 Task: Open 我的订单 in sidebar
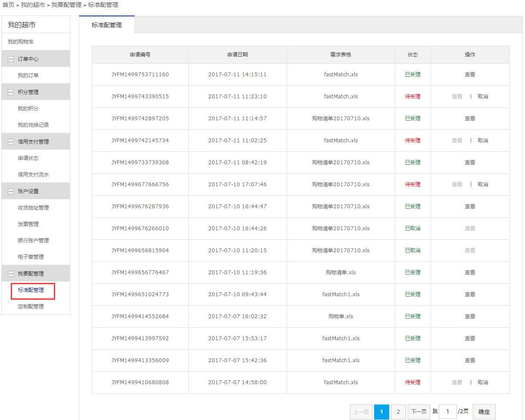[28, 75]
